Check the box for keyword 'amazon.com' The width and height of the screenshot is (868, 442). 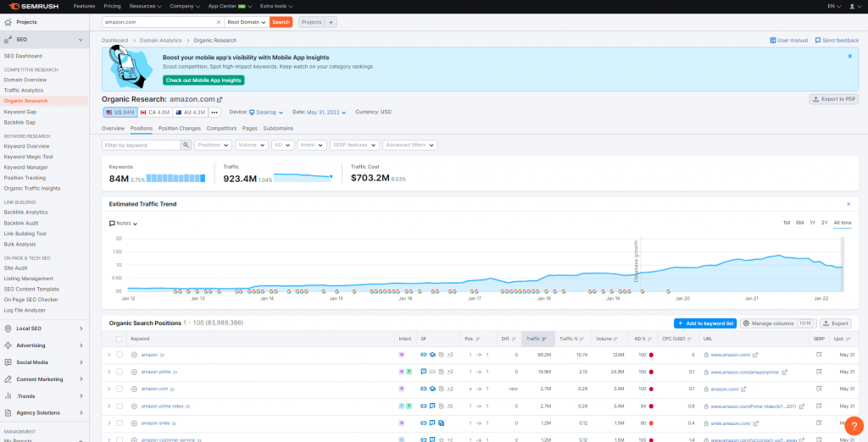click(x=119, y=389)
